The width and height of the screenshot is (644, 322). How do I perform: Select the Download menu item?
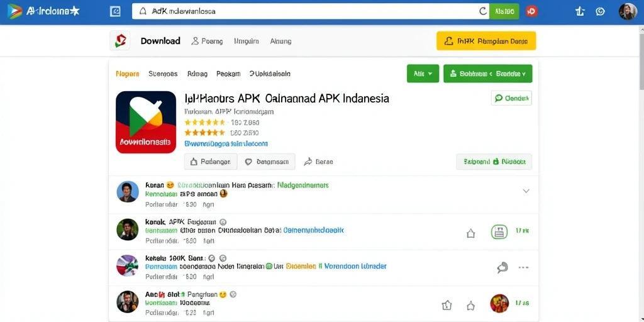coord(160,41)
